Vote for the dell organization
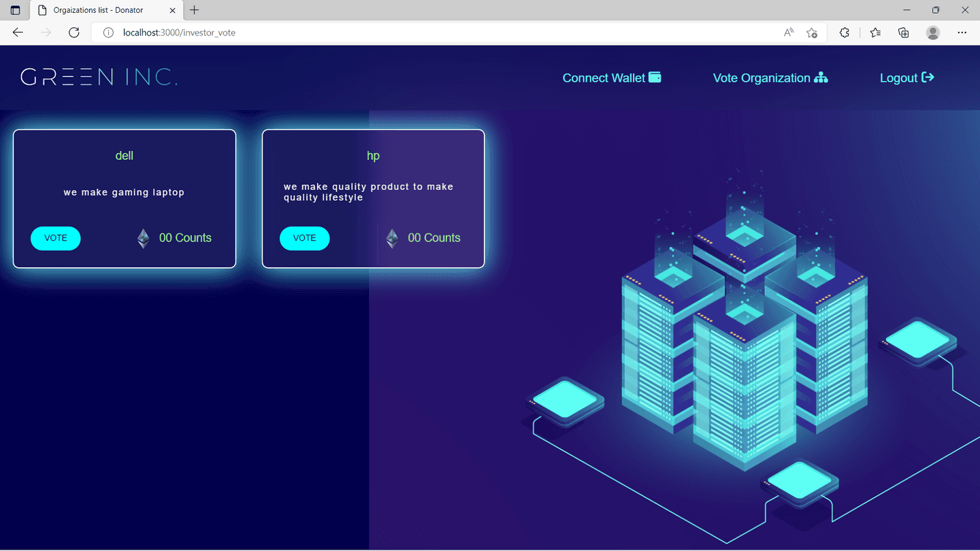Screen dimensions: 980x551 (56, 238)
